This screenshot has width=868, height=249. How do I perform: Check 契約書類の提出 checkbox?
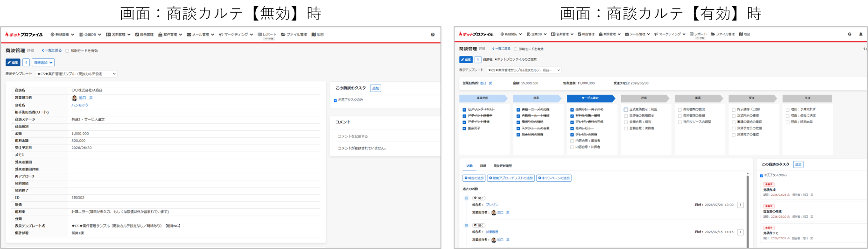click(679, 110)
